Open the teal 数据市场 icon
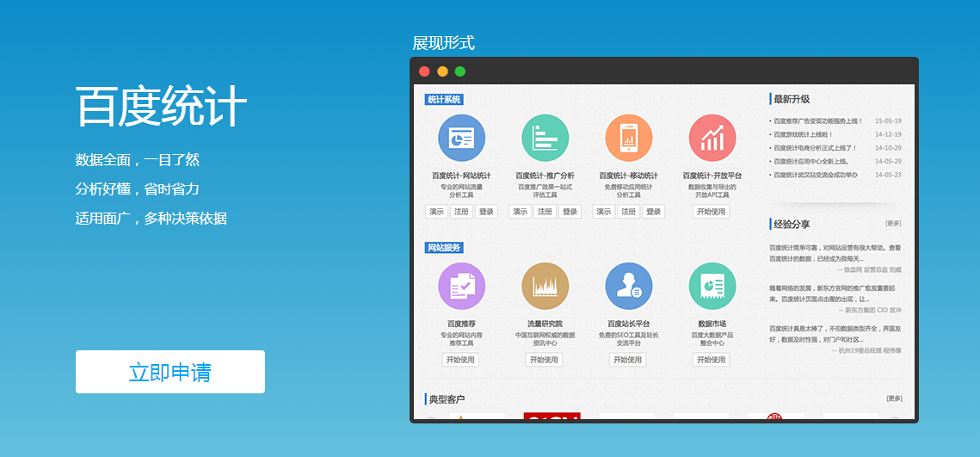The width and height of the screenshot is (980, 457). click(x=712, y=286)
